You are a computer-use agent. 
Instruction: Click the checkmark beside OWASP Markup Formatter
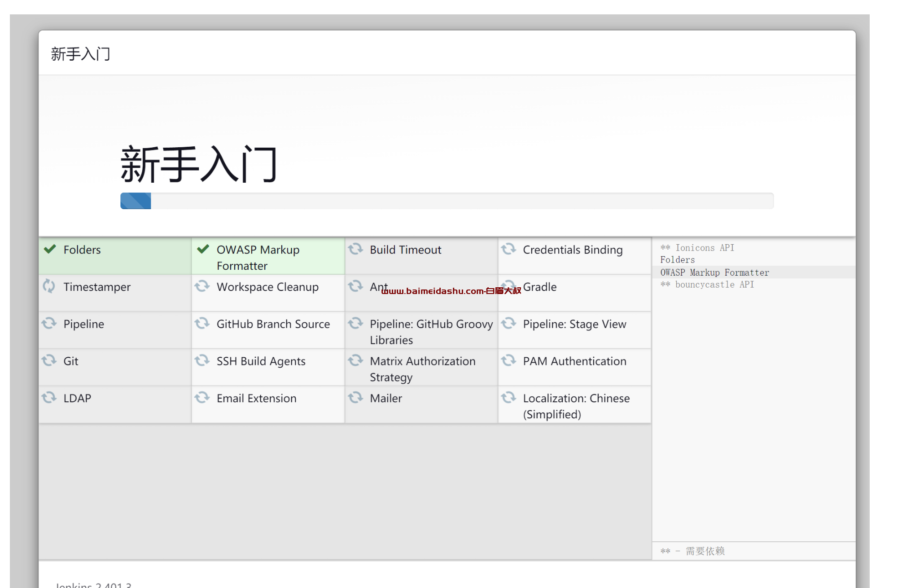click(x=203, y=249)
